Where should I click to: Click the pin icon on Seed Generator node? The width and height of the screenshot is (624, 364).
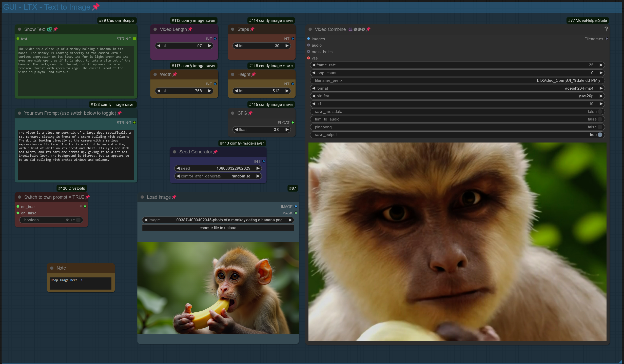pos(216,152)
